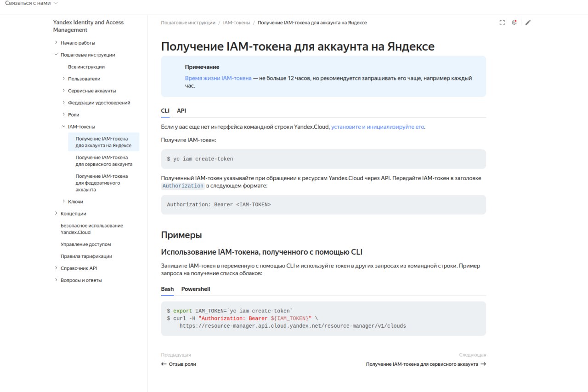Open Безопасное использование Yandex.Cloud page
Screen dimensions: 588x392
pyautogui.click(x=92, y=229)
